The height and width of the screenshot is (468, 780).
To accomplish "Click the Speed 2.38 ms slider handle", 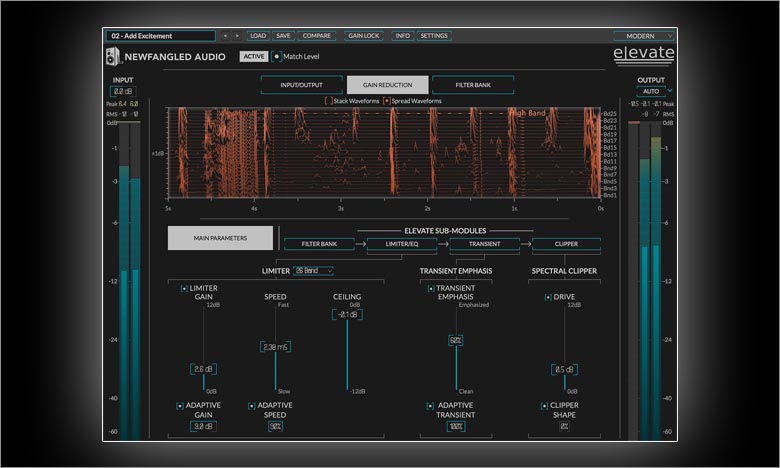I will pyautogui.click(x=275, y=347).
